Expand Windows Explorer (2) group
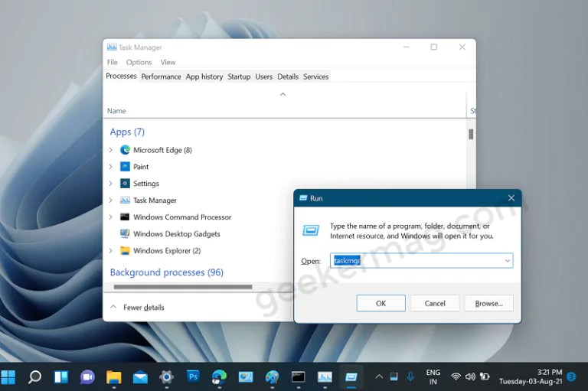 click(110, 250)
